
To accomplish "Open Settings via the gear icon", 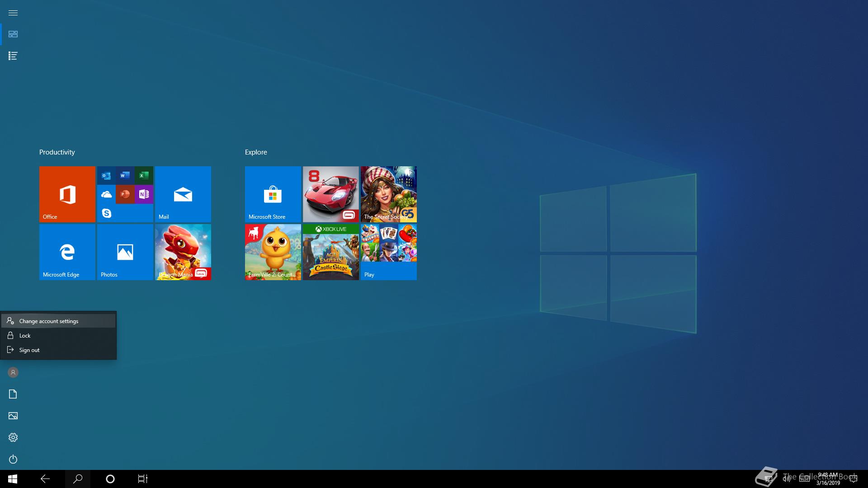I will pos(13,437).
